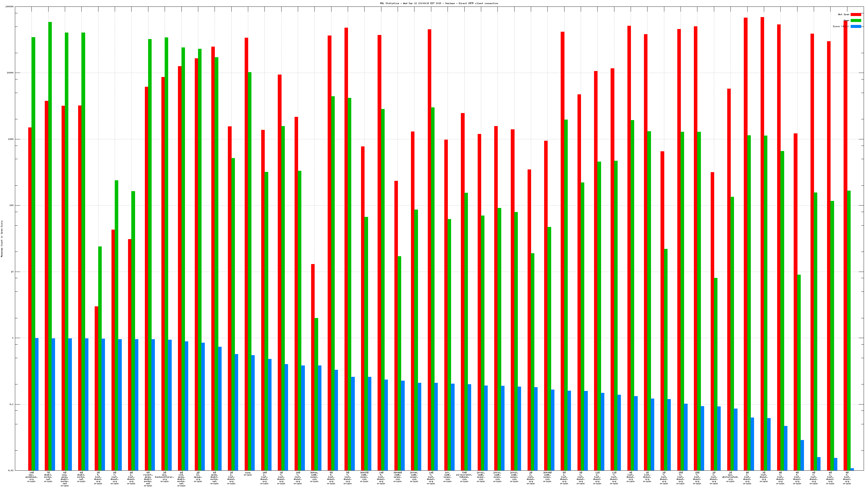Click the ips.backscatterer.org origin axis label
This screenshot has height=488, width=868.
[164, 477]
